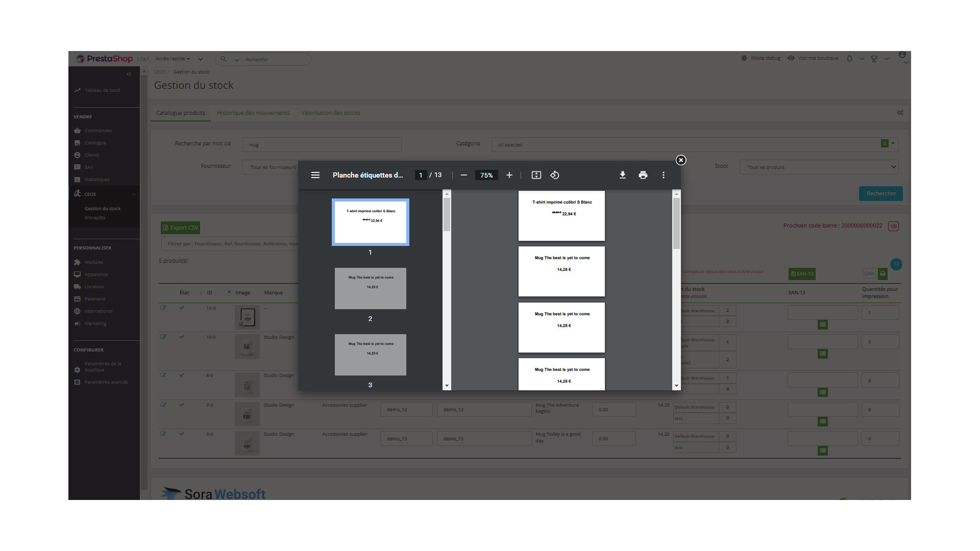
Task: Toggle the PDF sidebar hamburger menu
Action: coord(315,175)
